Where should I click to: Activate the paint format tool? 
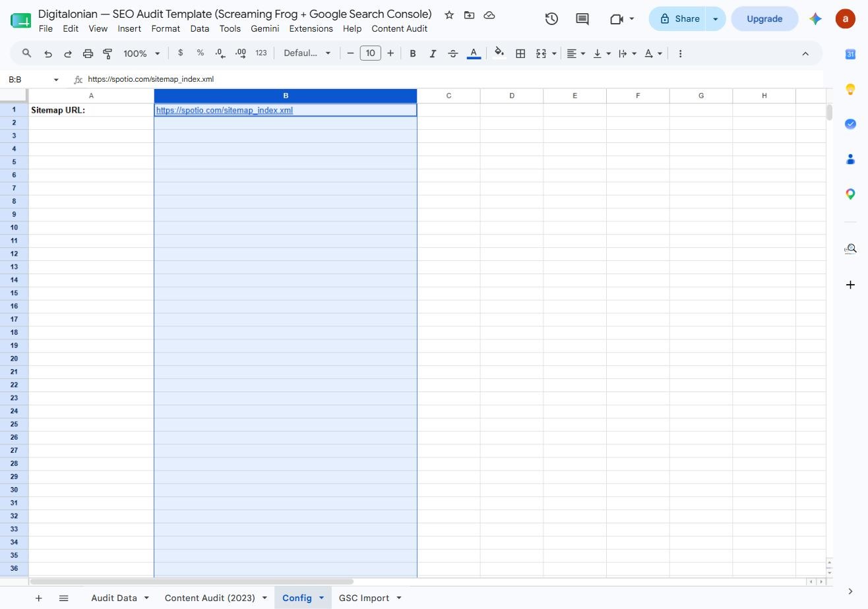click(x=108, y=53)
